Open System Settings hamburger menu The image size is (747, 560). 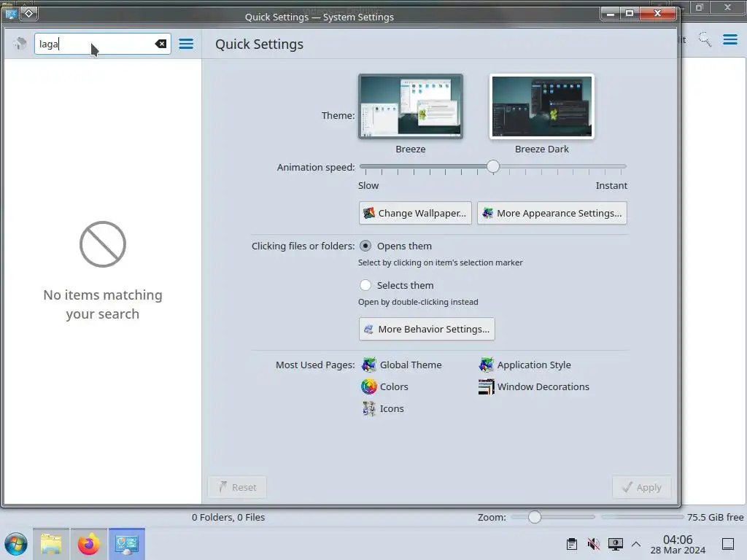(x=186, y=44)
